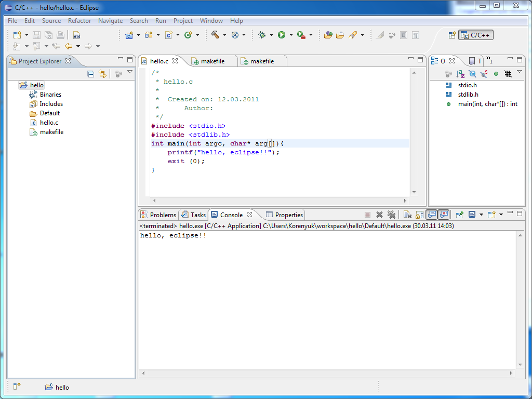Click the New wizard toolbar icon
532x399 pixels.
(17, 35)
